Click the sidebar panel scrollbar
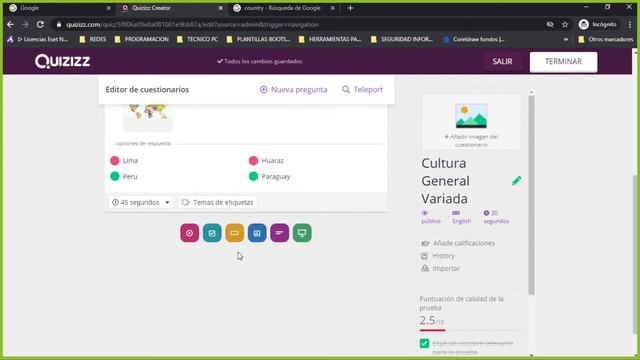Viewport: 640px width, 360px height. [x=531, y=195]
